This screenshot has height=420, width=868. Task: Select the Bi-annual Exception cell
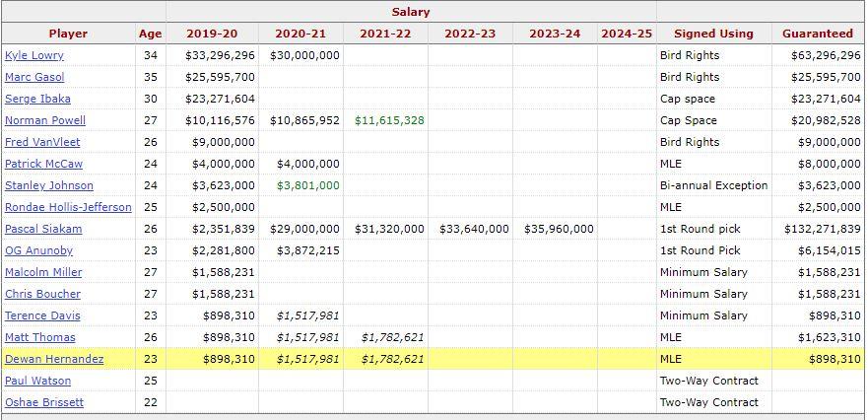pos(714,185)
